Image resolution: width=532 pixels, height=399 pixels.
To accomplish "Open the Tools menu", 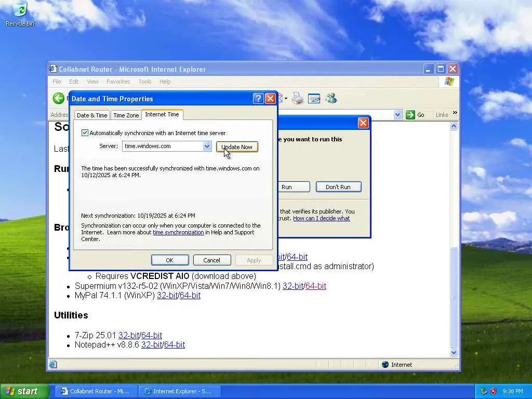I will coord(145,82).
